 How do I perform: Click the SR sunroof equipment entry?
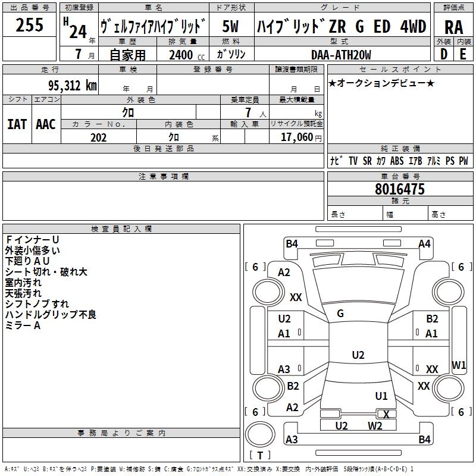[x=367, y=161]
